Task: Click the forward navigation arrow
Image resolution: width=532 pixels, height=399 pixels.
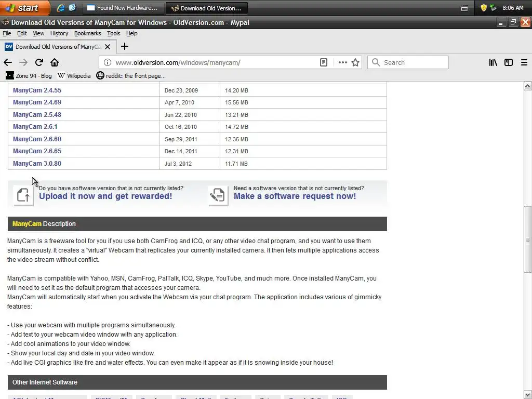Action: click(x=23, y=62)
